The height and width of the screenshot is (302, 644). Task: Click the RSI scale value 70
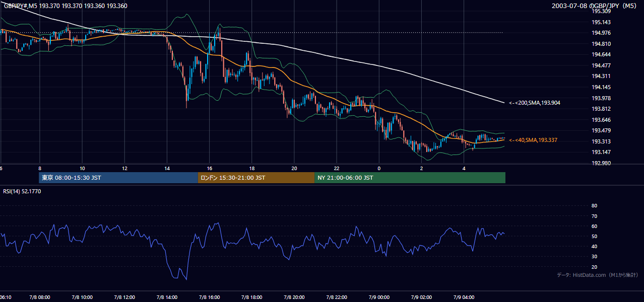(x=594, y=216)
